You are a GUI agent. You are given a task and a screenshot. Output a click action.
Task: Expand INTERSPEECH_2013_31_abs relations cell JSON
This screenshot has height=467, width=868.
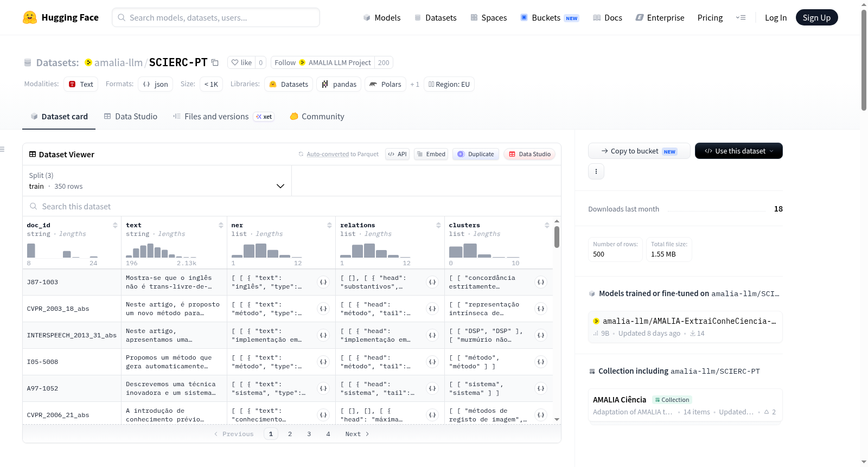pos(432,335)
